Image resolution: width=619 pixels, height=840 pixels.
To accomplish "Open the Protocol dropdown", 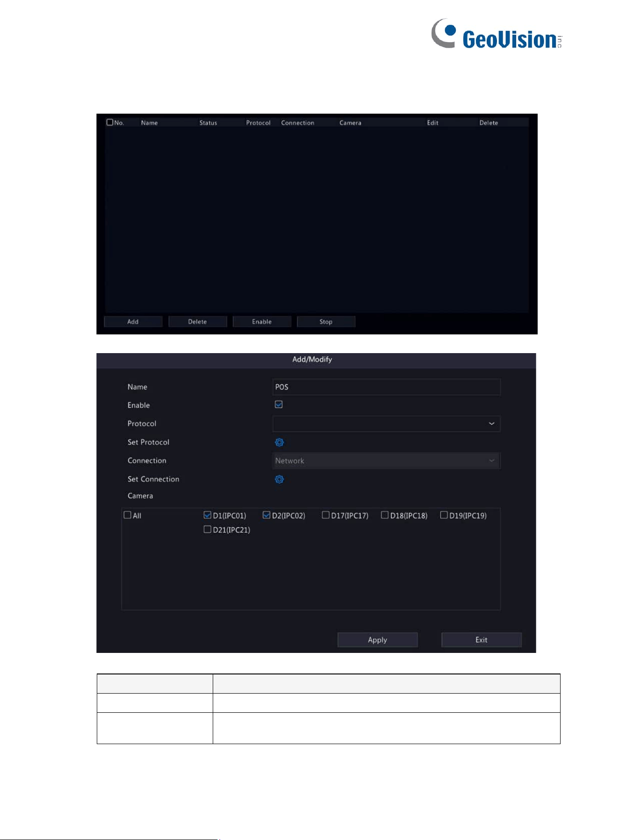I will click(x=386, y=424).
